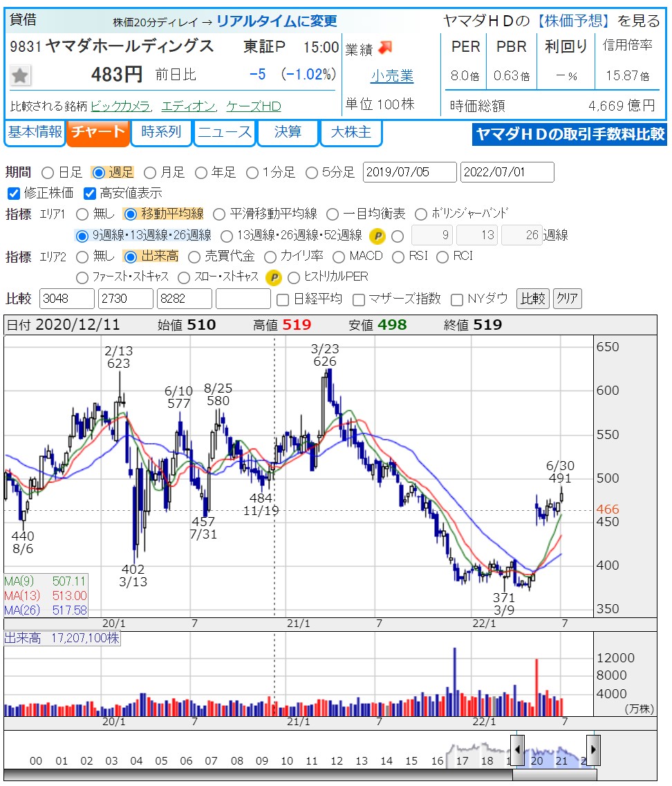Click the red 業績 arrow icon
The height and width of the screenshot is (786, 672).
tap(384, 48)
